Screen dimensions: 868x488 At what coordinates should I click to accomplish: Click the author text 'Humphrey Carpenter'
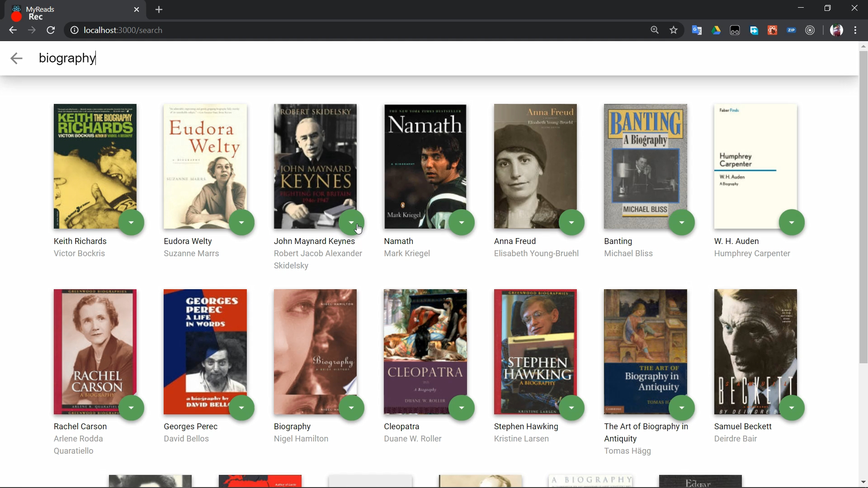tap(752, 253)
